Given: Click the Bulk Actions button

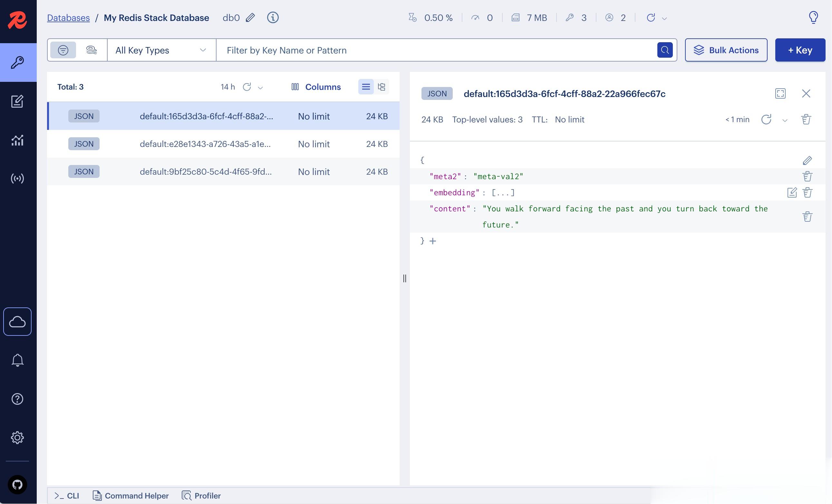Looking at the screenshot, I should point(726,50).
